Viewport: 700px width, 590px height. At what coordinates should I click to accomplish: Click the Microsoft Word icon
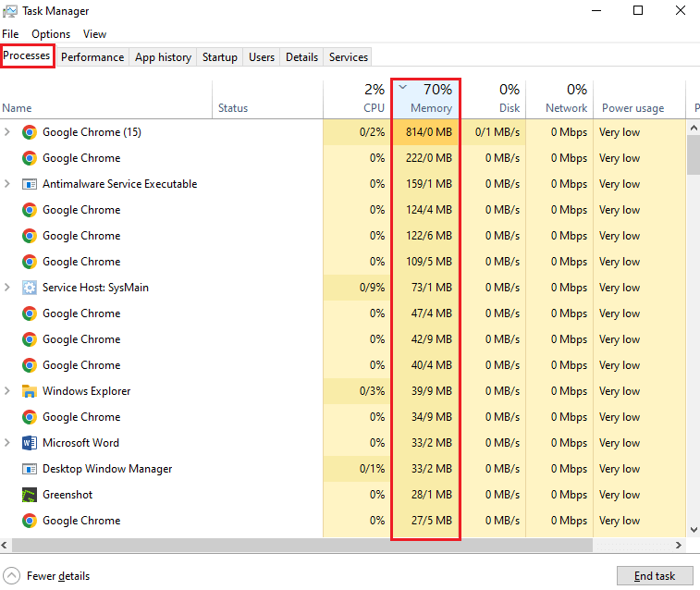point(29,443)
